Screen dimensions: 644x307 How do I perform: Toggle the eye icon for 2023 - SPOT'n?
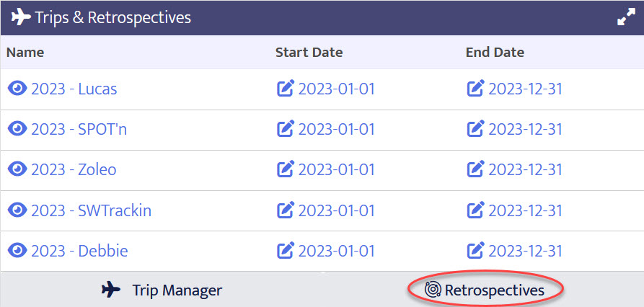17,129
